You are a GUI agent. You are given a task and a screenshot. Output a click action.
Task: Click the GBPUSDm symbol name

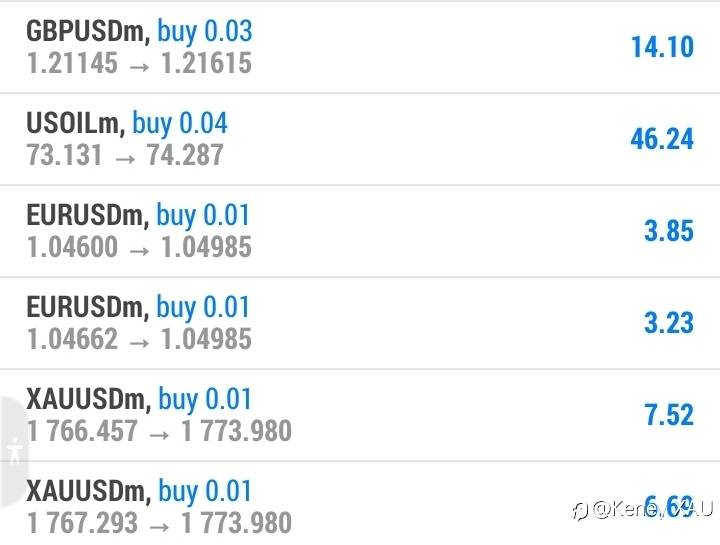click(x=88, y=31)
